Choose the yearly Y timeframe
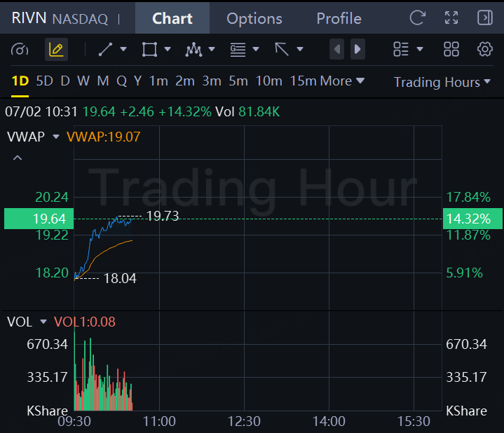 (138, 81)
